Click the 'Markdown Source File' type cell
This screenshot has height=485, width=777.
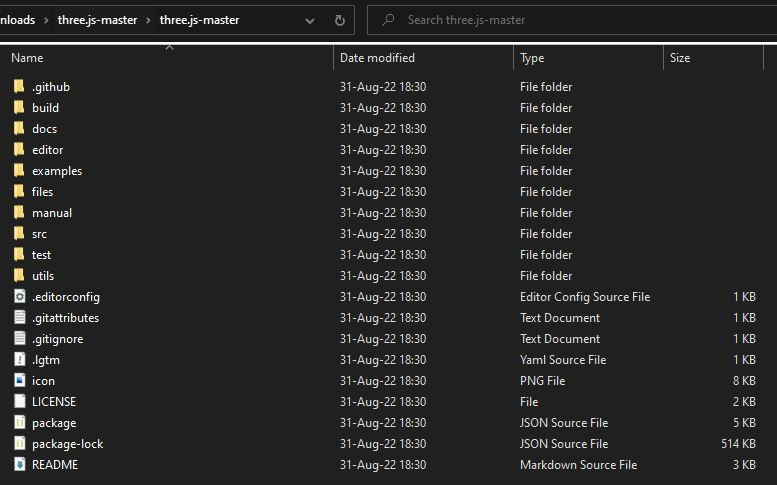578,465
